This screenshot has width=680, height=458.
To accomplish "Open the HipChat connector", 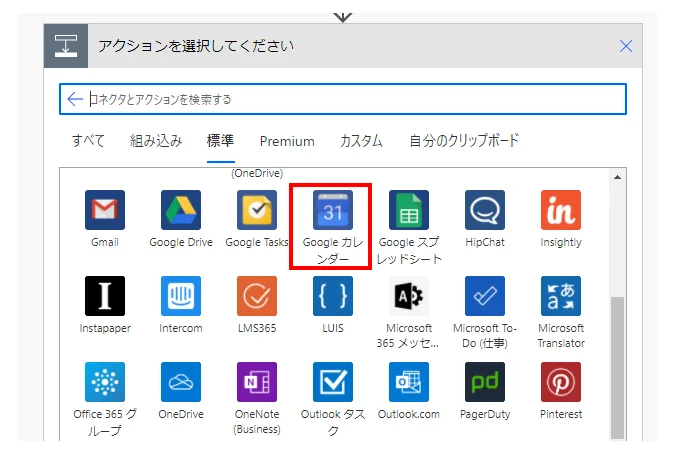I will pyautogui.click(x=485, y=210).
